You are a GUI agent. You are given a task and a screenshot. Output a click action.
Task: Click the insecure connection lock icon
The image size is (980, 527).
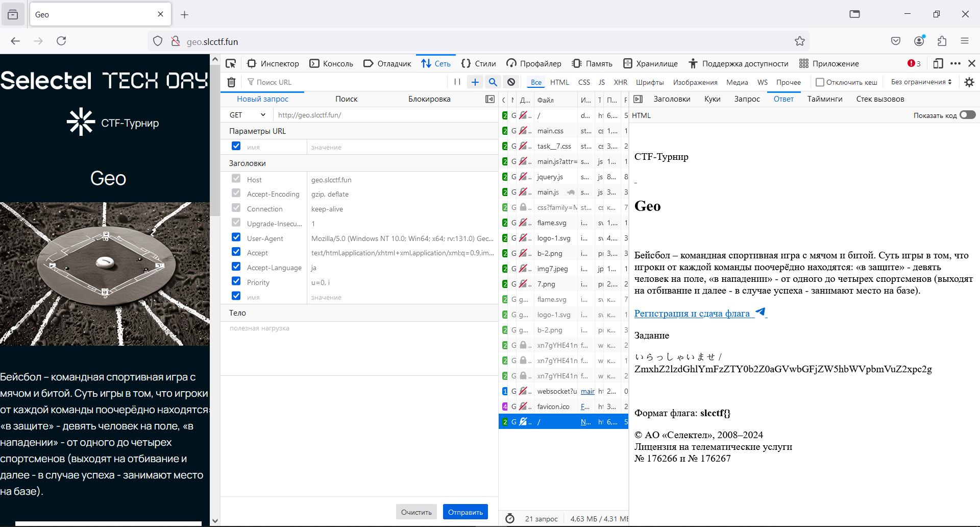176,41
